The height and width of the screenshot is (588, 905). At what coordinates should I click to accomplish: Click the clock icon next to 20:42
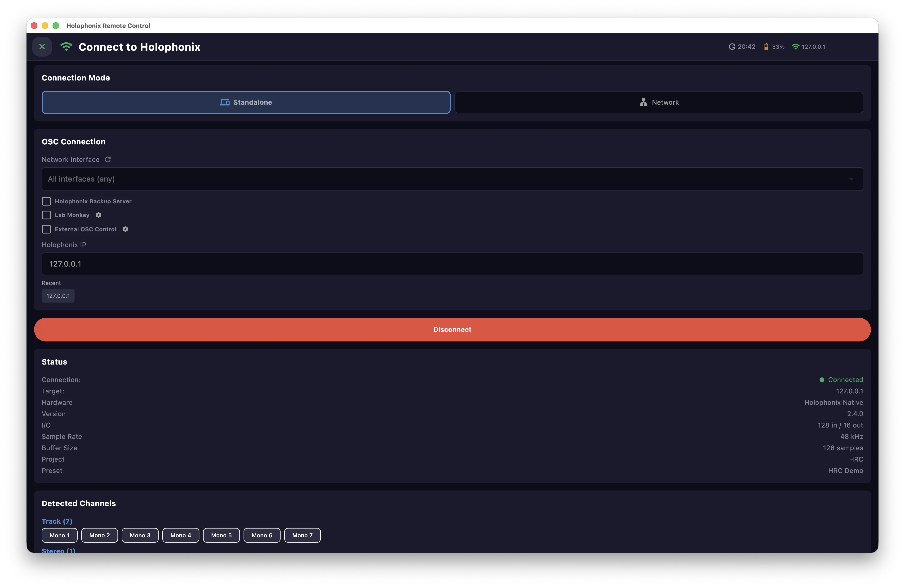(x=732, y=47)
